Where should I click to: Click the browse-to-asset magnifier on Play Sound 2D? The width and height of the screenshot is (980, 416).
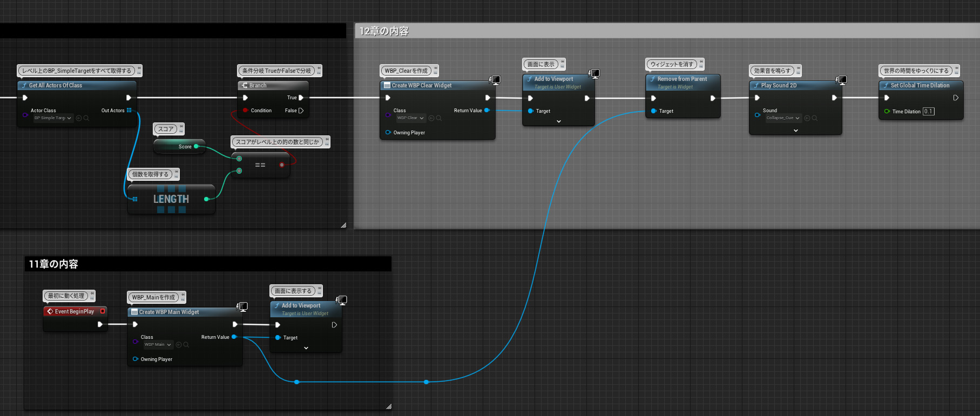point(815,118)
